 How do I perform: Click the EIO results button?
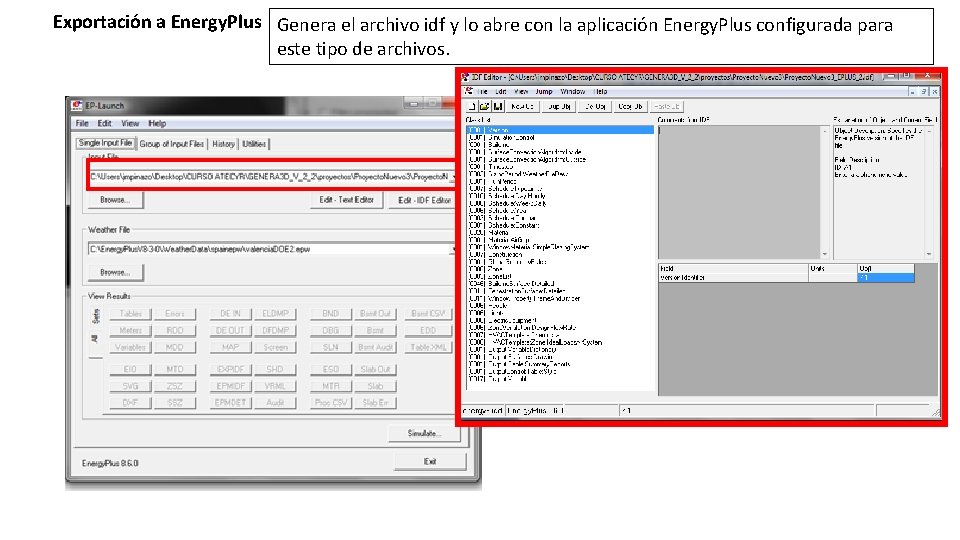coord(130,369)
